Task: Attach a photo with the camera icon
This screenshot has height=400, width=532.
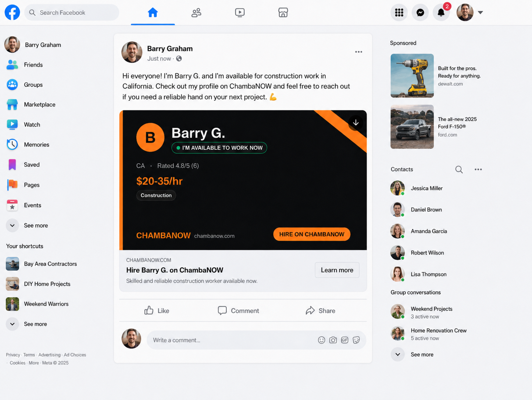Action: 333,340
